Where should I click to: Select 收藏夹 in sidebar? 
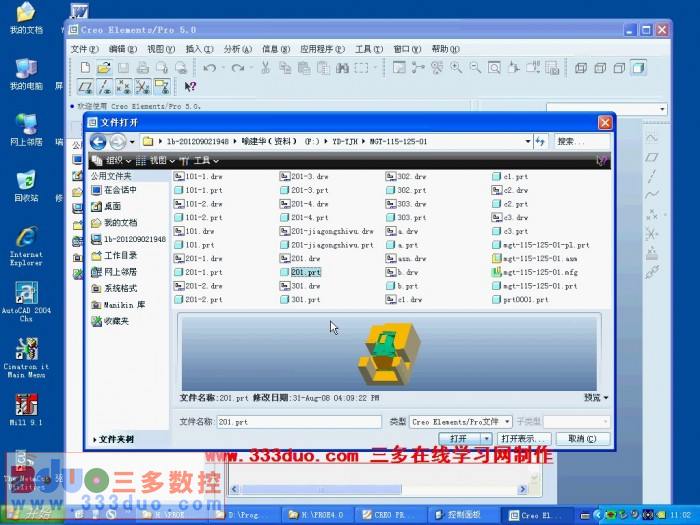click(110, 321)
